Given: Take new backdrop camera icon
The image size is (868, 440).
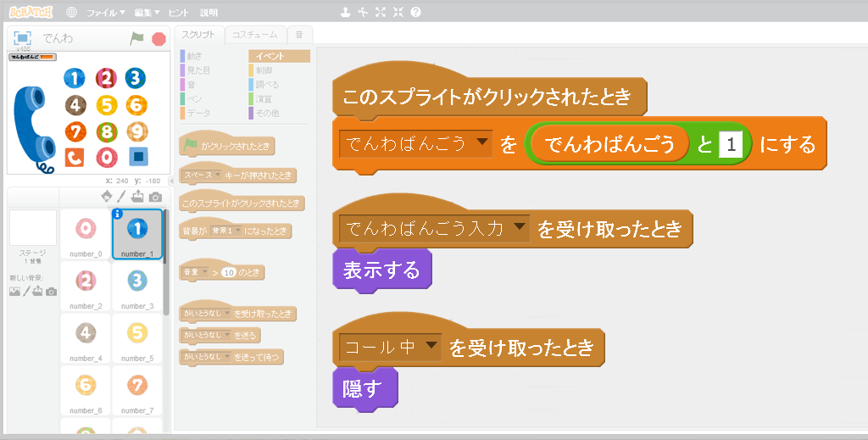Looking at the screenshot, I should click(51, 292).
